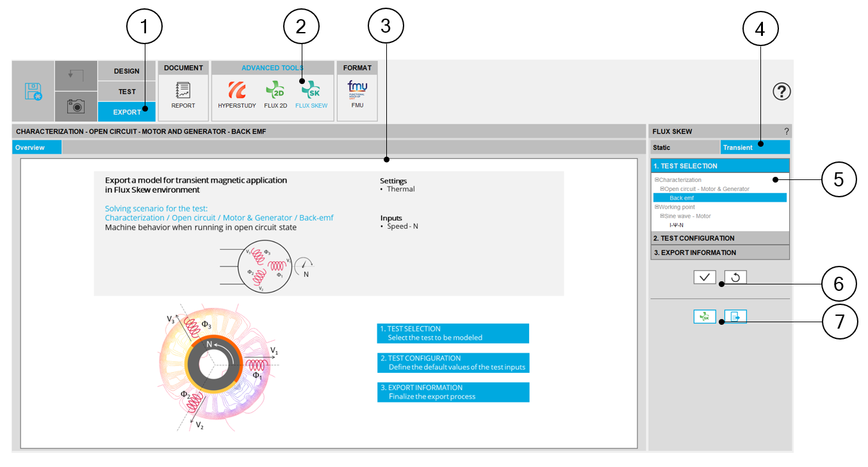Select the Flux 2D export tool
868x467 pixels.
pos(275,94)
